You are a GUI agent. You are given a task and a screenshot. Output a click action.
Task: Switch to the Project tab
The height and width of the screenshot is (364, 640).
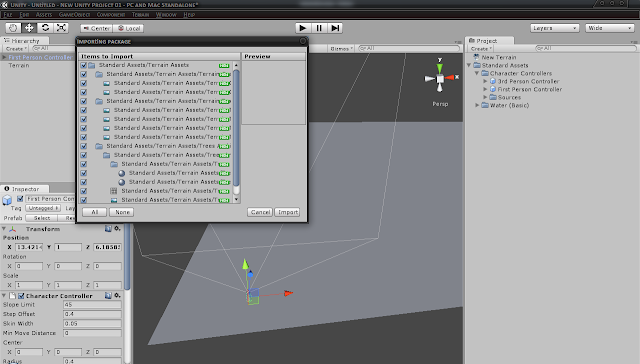[x=490, y=41]
